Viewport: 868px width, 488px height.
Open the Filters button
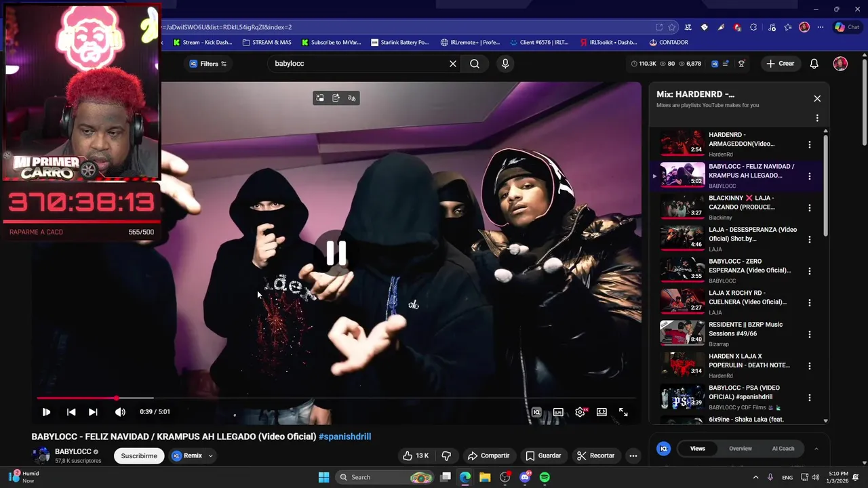coord(208,64)
